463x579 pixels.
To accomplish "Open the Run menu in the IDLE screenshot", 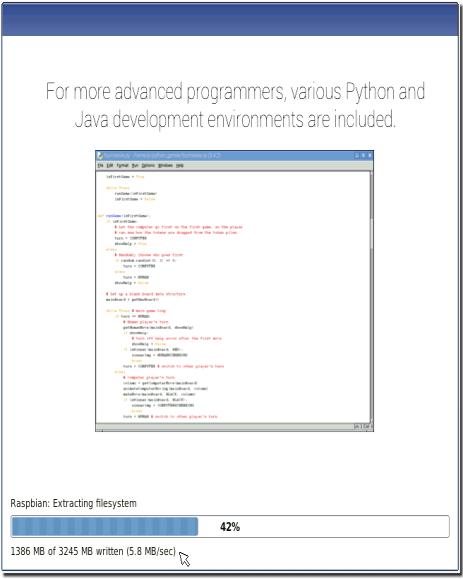I will click(135, 165).
